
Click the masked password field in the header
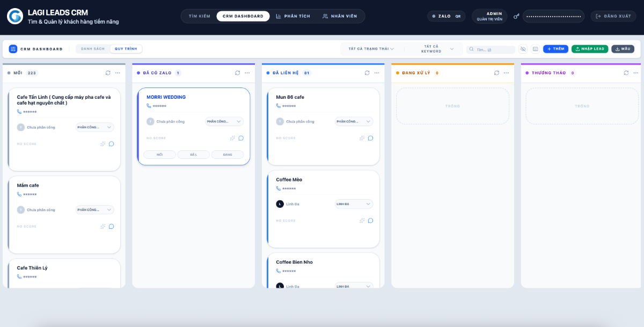pyautogui.click(x=554, y=16)
